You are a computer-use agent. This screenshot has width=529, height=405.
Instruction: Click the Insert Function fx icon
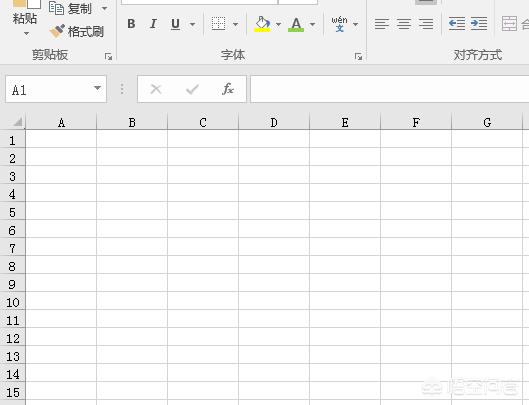[x=228, y=89]
